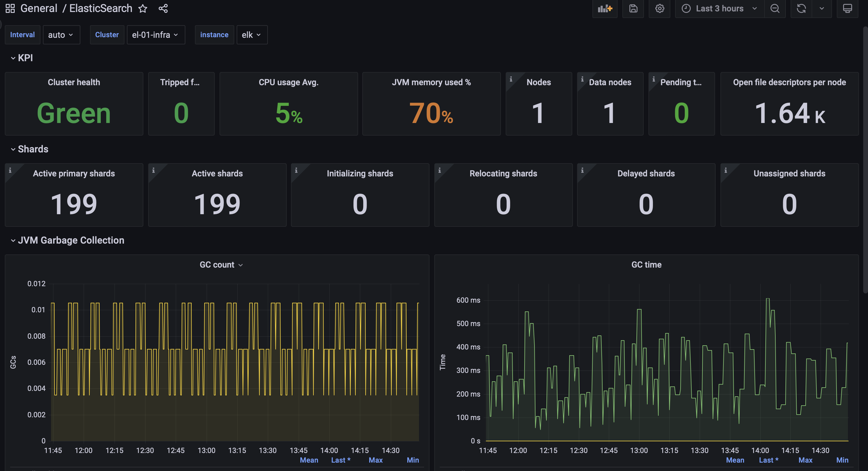The image size is (868, 471).
Task: Show info for Active primary shards
Action: click(x=10, y=170)
